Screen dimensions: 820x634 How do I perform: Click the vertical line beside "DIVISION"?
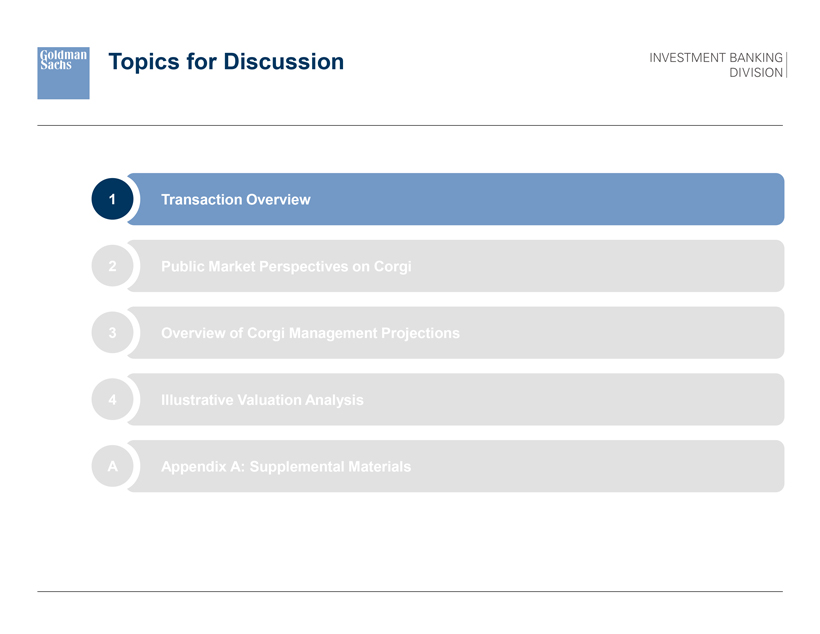(x=787, y=65)
